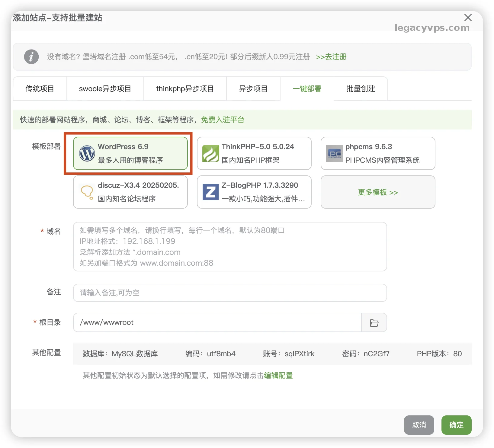The image size is (494, 448).
Task: Focus the 域名 text area
Action: pyautogui.click(x=230, y=247)
